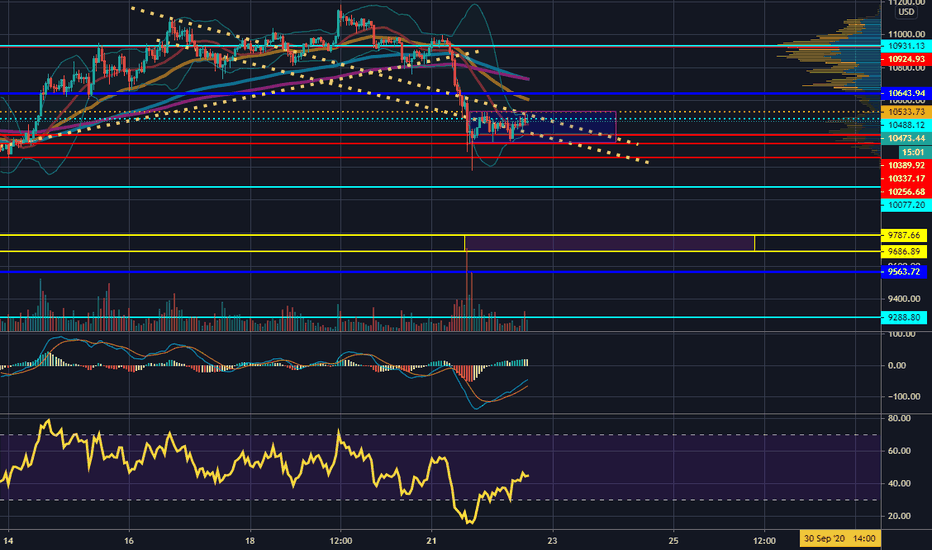The height and width of the screenshot is (550, 932).
Task: Click the 0.00 MACD scale value
Action: [897, 366]
